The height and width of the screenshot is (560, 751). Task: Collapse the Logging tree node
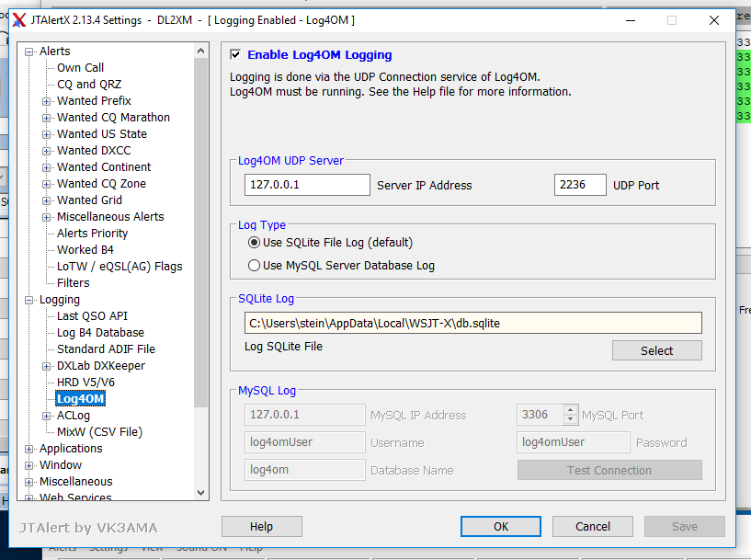tap(29, 300)
